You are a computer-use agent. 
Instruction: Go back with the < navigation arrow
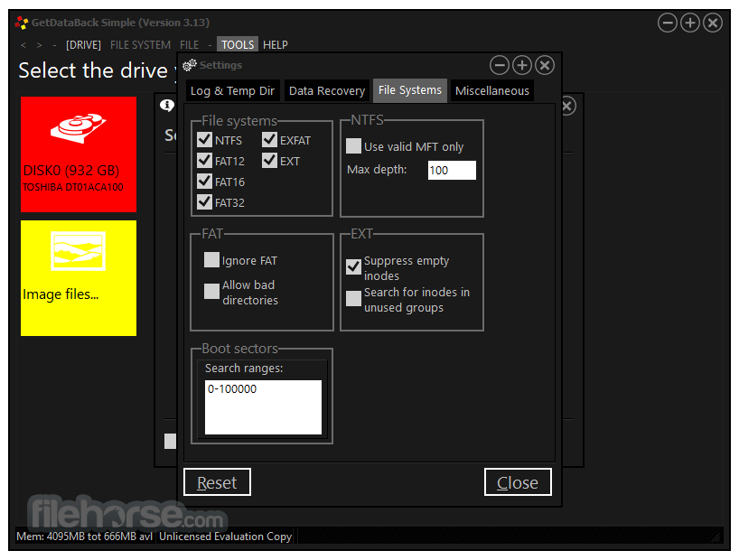[23, 45]
